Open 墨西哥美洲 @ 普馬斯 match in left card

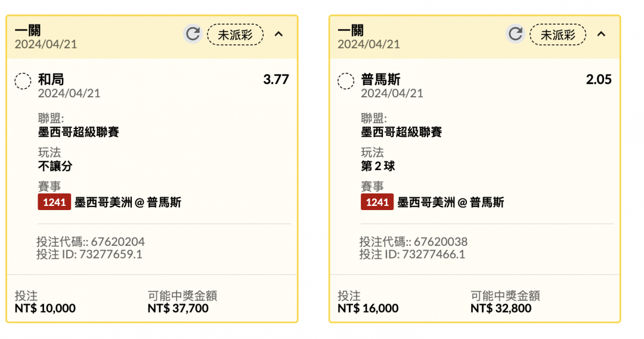[128, 202]
